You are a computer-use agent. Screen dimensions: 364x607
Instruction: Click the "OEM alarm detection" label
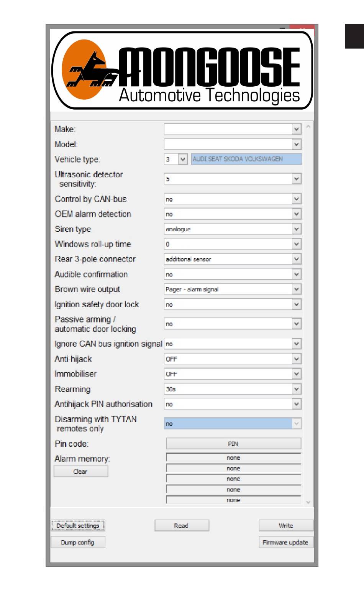coord(93,214)
